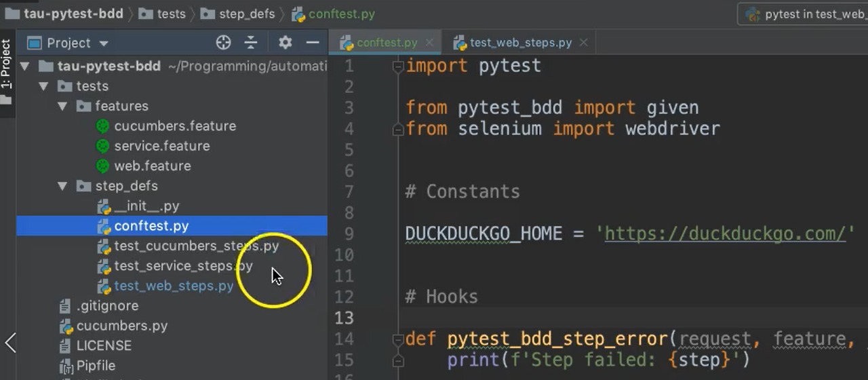Switch to test_web_steps.py editor tab
Screen dimensions: 868x380
(521, 42)
